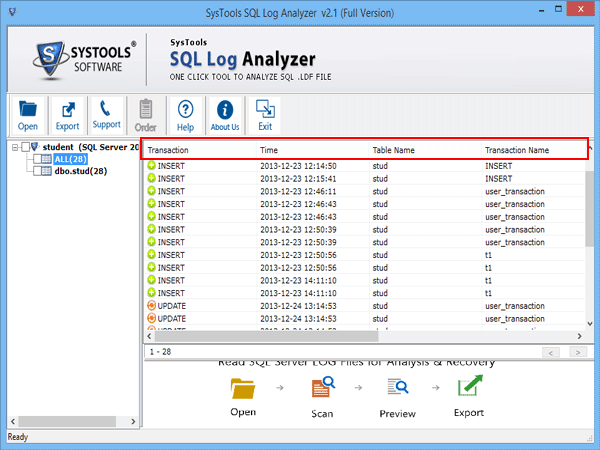Click tree panel's left scroll arrow
The image size is (600, 450).
click(13, 421)
